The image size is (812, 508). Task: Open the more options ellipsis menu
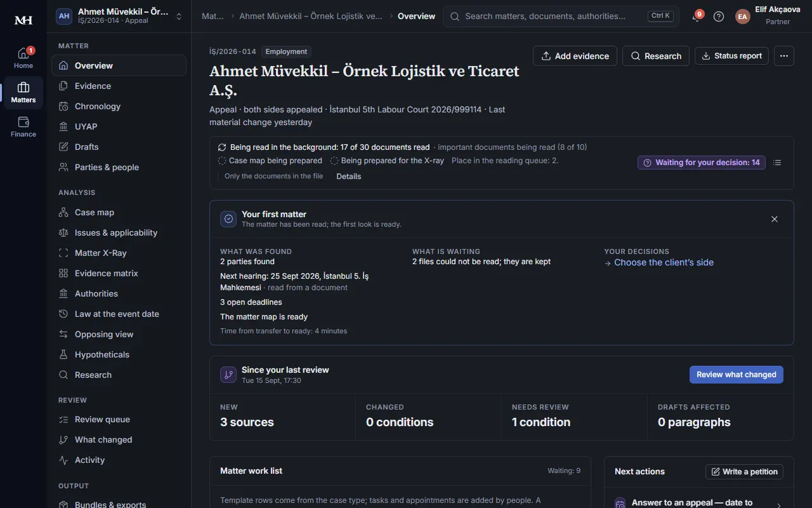pyautogui.click(x=784, y=56)
